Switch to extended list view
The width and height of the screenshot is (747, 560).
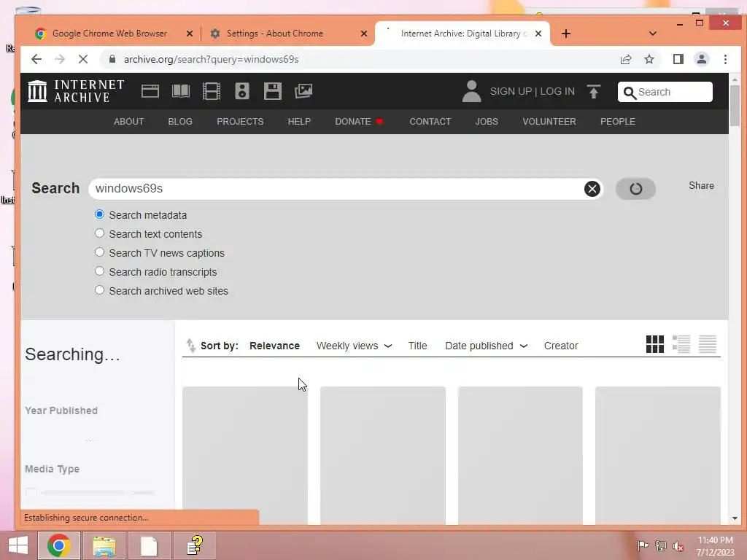point(681,344)
